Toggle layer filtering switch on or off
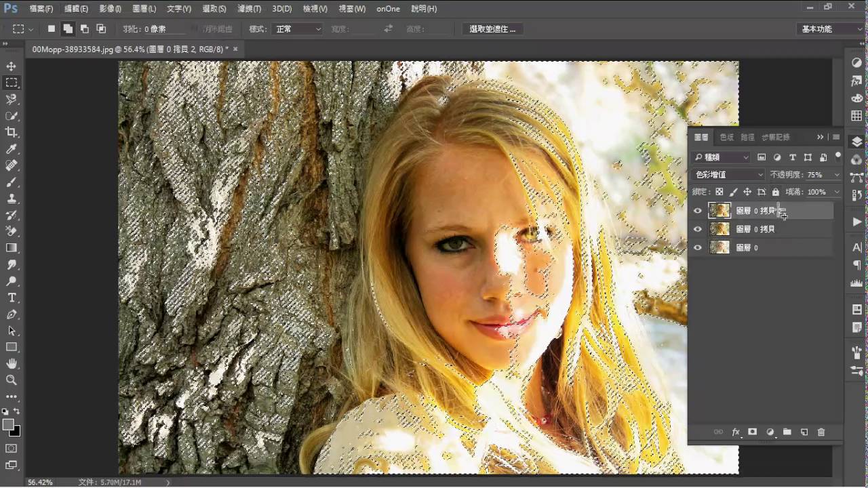This screenshot has height=488, width=868. [838, 156]
